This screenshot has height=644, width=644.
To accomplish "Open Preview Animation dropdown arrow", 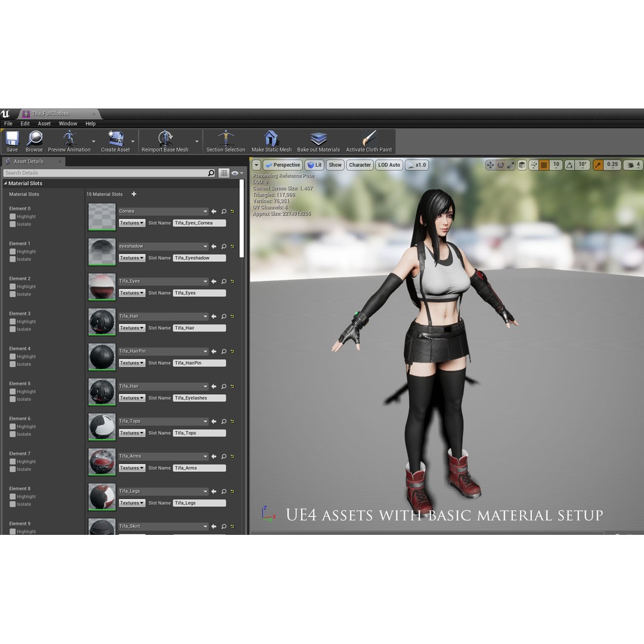I will pos(94,141).
